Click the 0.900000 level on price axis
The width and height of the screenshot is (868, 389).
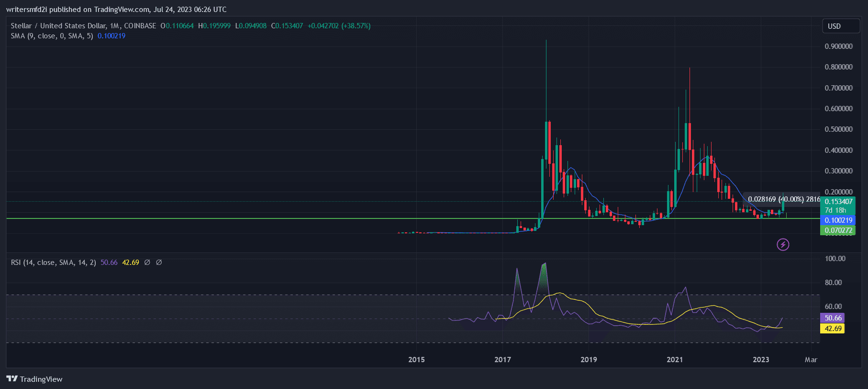(838, 46)
